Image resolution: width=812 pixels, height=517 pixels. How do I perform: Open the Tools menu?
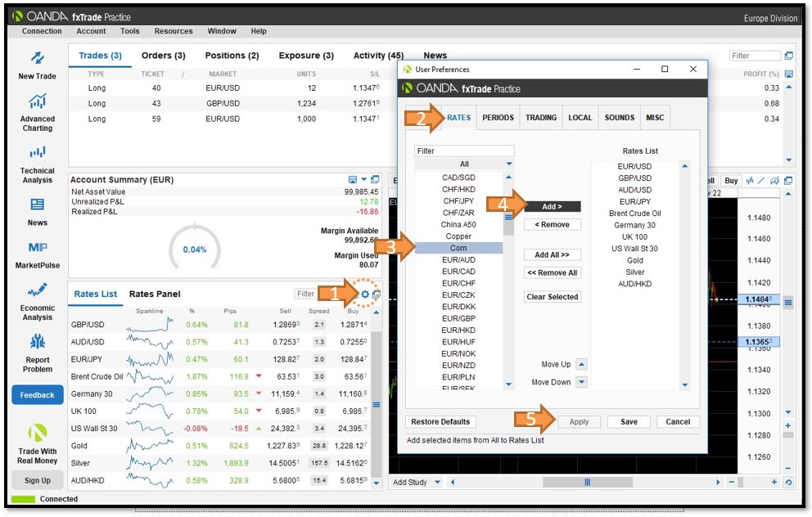130,31
